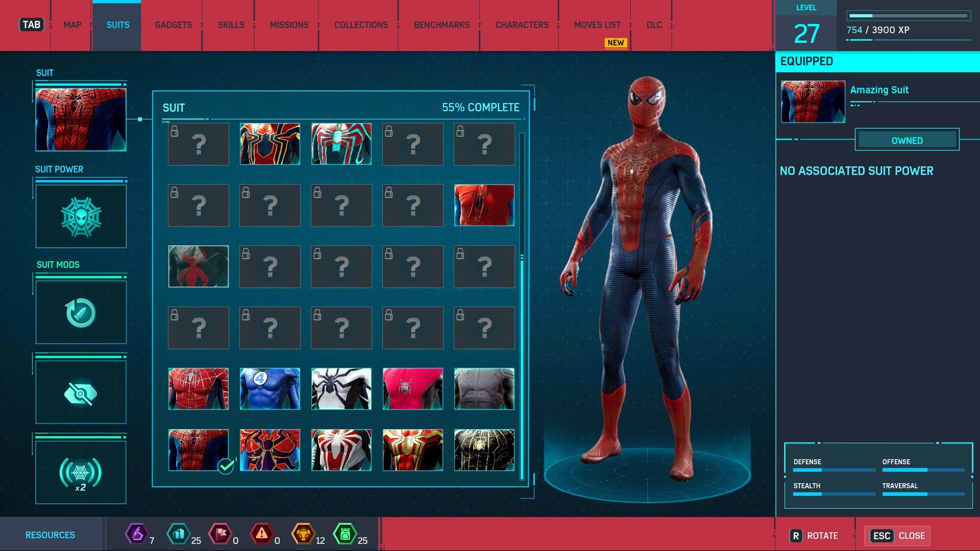The height and width of the screenshot is (551, 980).
Task: Click the OWNED button
Action: 908,140
